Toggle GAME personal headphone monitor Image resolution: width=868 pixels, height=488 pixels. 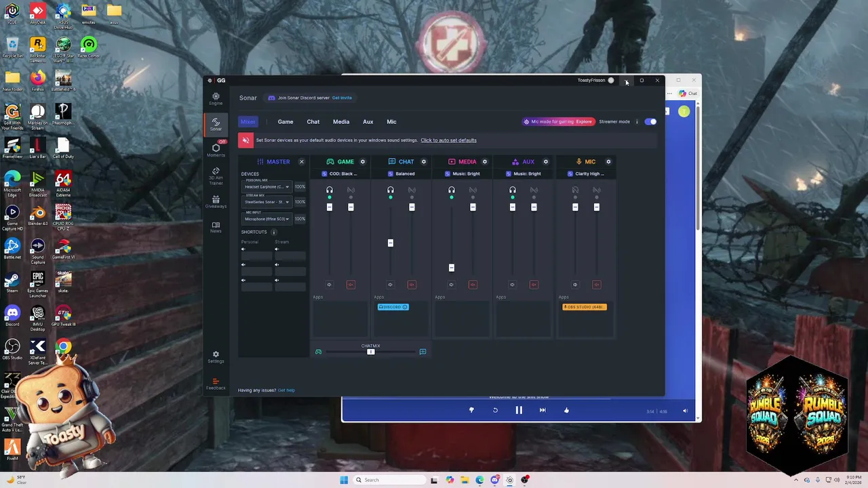click(330, 190)
